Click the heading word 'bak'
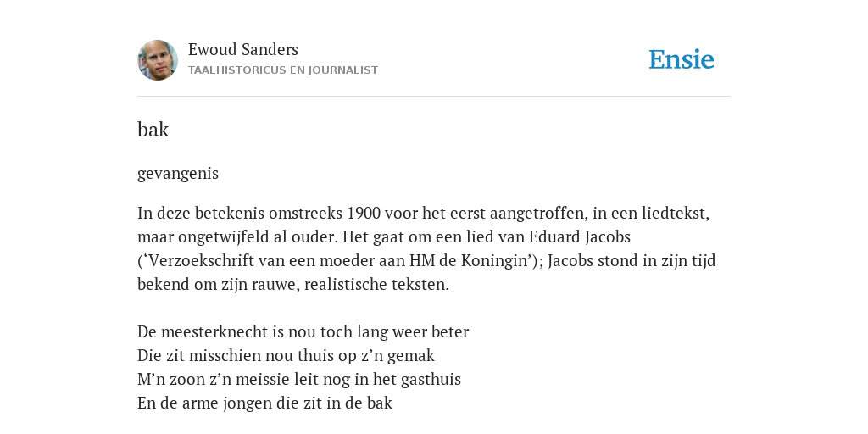 [x=153, y=130]
